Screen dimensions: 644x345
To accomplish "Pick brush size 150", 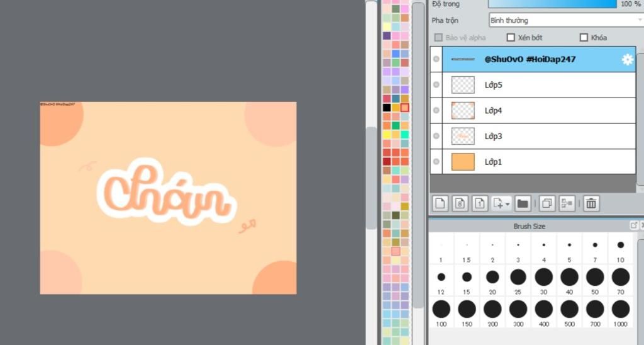I will [x=467, y=314].
